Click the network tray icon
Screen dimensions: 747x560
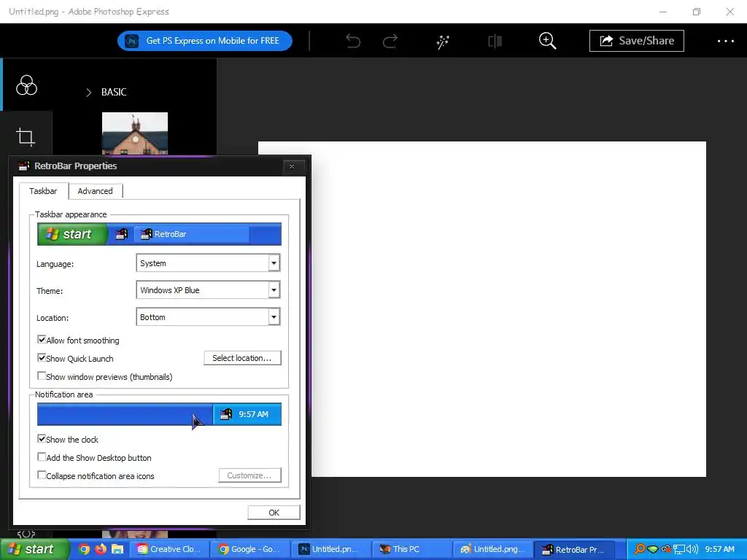pyautogui.click(x=679, y=550)
